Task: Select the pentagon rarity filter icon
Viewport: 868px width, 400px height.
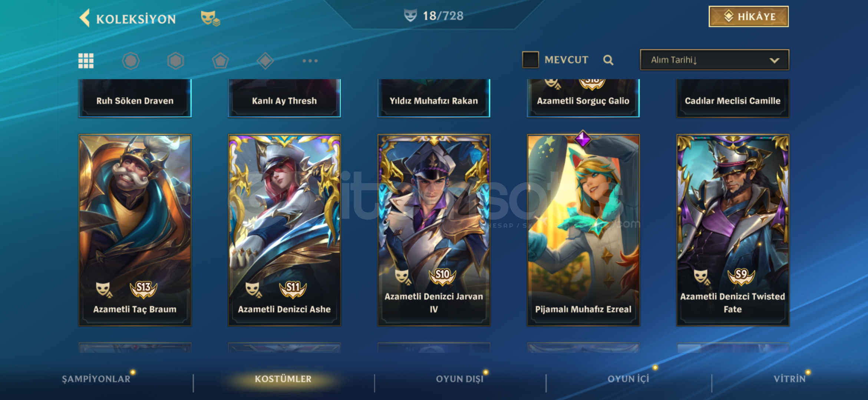Action: coord(220,61)
